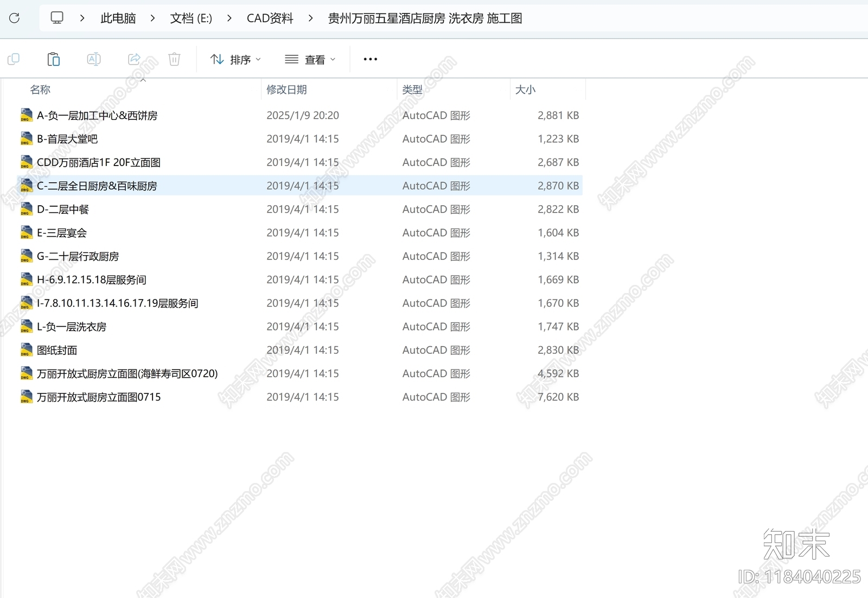Select file name C-二层全日厨房&百味厨房

coord(97,186)
